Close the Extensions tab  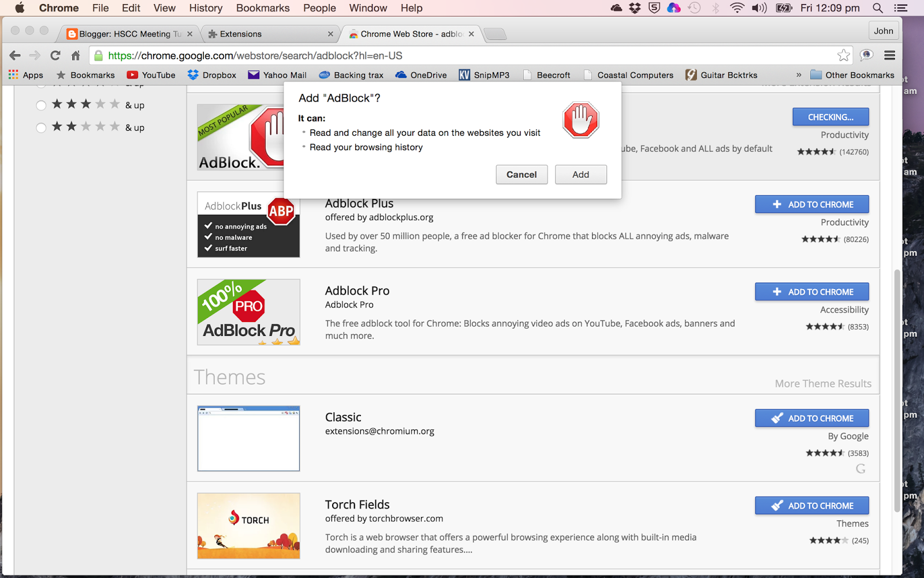[330, 34]
